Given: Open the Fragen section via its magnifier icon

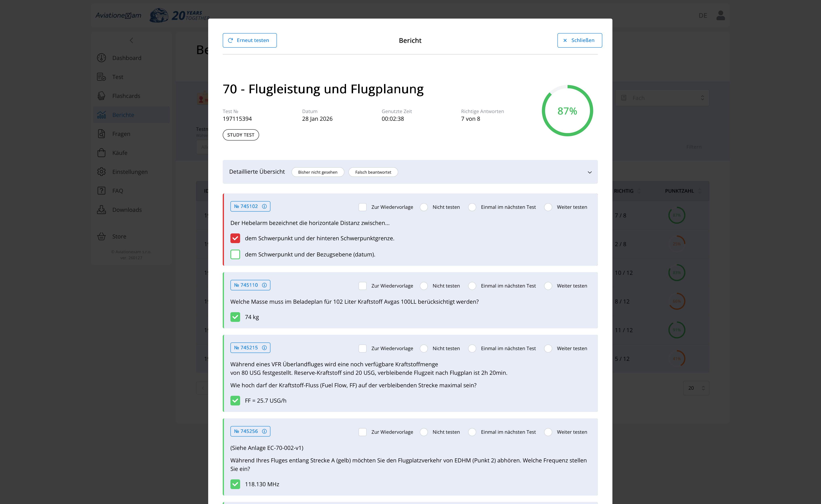Looking at the screenshot, I should tap(101, 134).
